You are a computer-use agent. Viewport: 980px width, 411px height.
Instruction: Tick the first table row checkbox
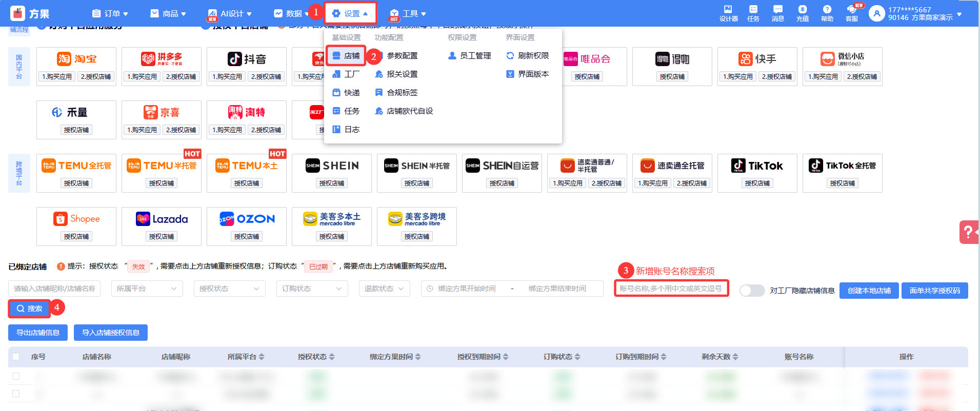pyautogui.click(x=16, y=376)
